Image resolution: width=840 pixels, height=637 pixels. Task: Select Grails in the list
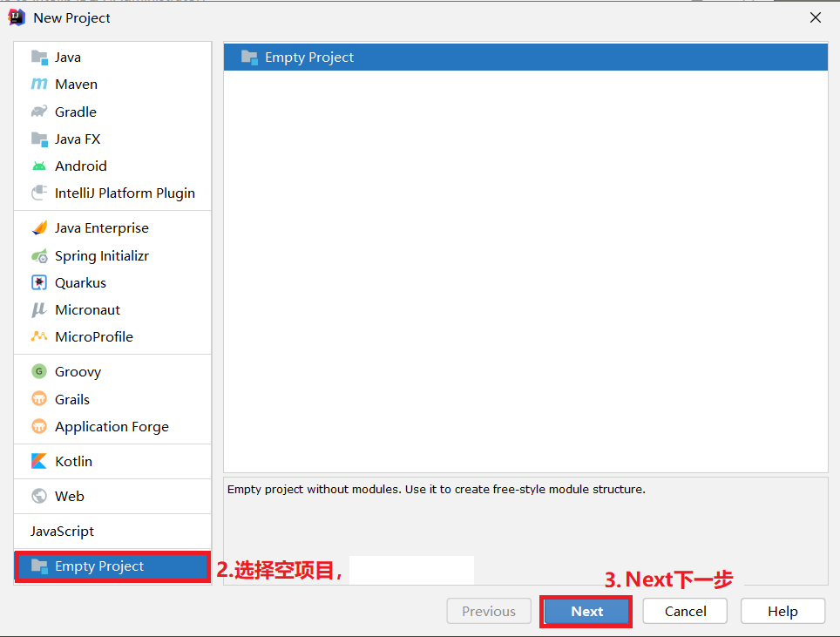(112, 399)
